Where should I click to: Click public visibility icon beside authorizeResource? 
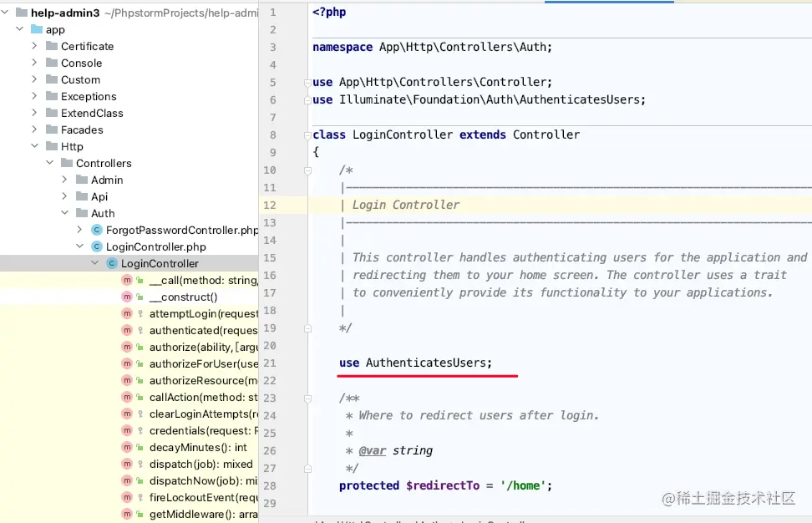pos(140,380)
